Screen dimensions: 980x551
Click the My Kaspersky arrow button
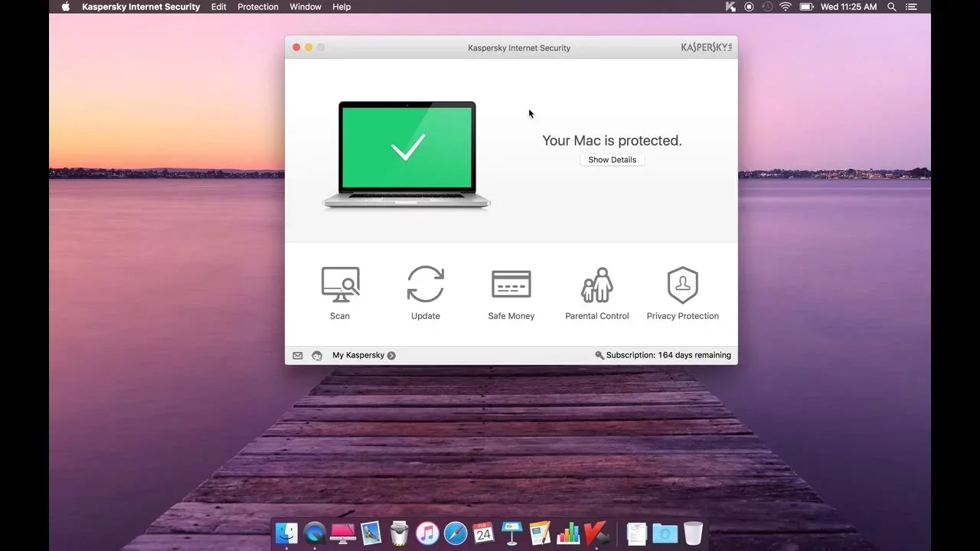click(391, 355)
